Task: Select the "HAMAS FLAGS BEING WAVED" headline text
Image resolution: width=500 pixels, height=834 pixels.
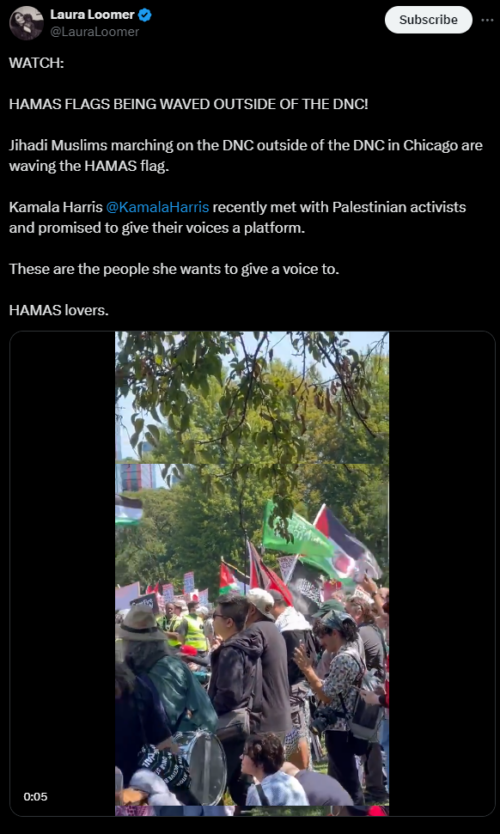Action: tap(188, 104)
